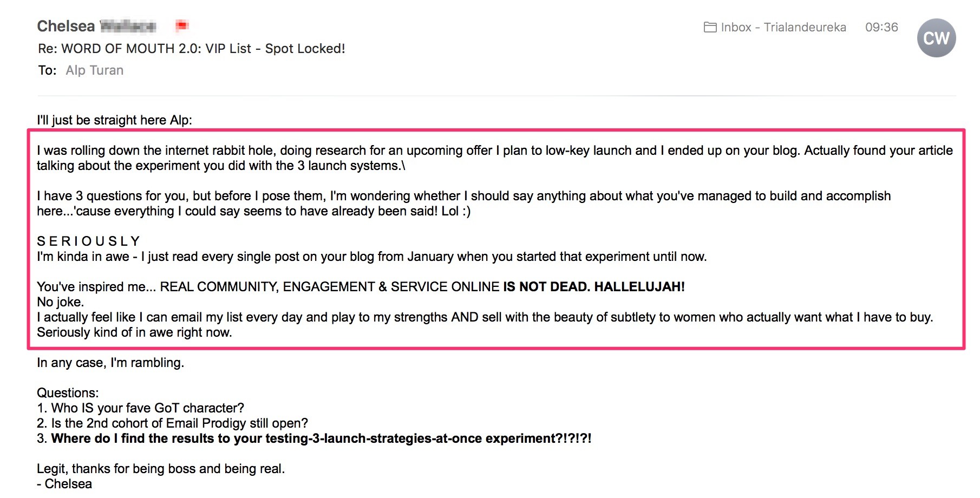The width and height of the screenshot is (980, 498).
Task: Click the spaced-out "S E R I O U S L Y" text
Action: click(88, 241)
